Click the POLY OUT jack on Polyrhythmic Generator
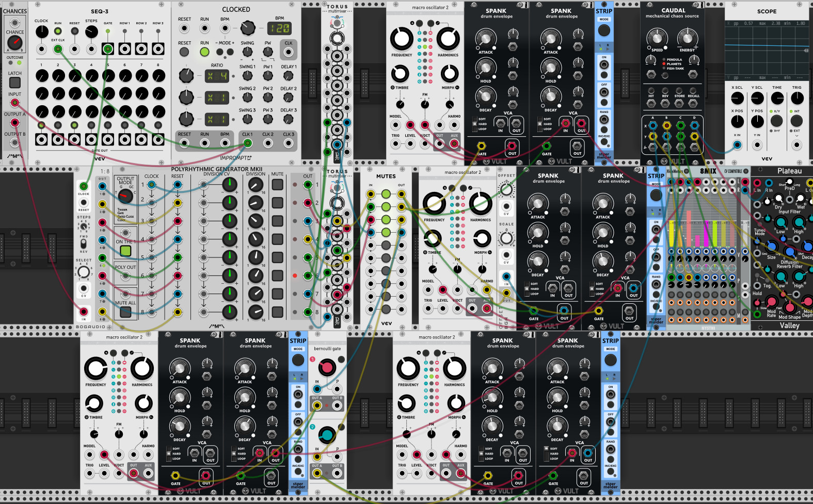 tap(125, 276)
